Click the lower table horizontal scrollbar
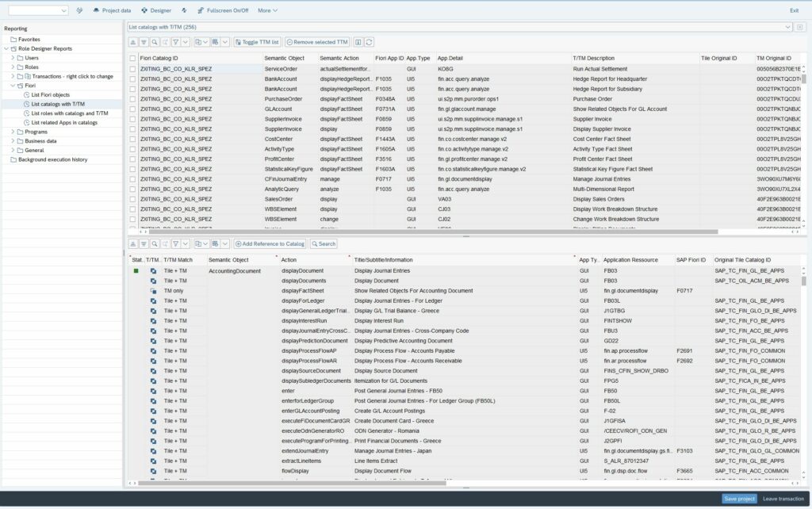This screenshot has width=812, height=509. point(292,484)
